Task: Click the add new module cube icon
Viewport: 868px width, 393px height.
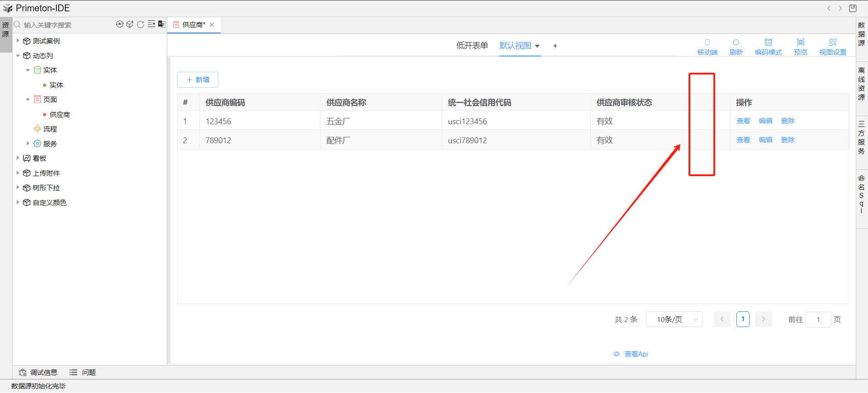Action: pos(130,24)
